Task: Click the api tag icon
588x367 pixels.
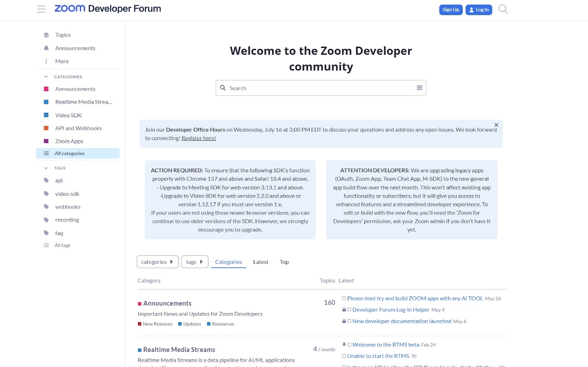Action: point(46,180)
